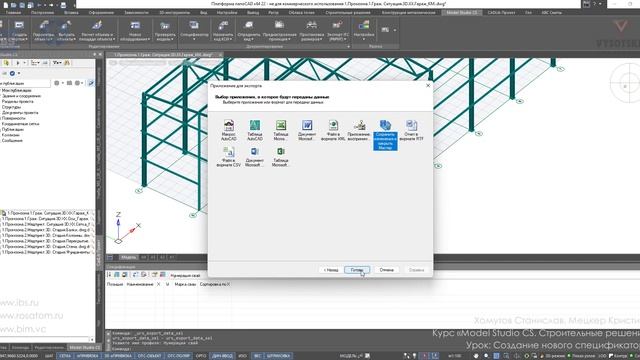This screenshot has width=640, height=360.
Task: Open the Строительные решения ribbon tab
Action: [348, 13]
